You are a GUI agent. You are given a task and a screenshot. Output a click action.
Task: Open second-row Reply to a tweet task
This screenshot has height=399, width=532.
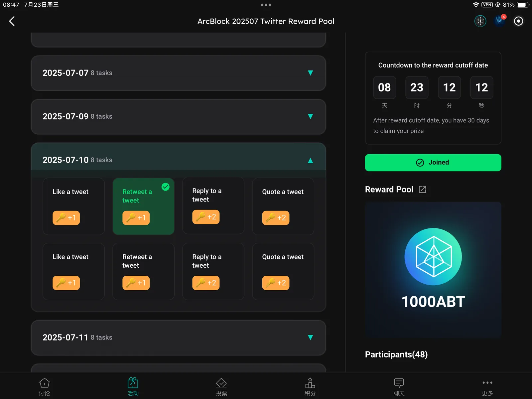pyautogui.click(x=213, y=271)
